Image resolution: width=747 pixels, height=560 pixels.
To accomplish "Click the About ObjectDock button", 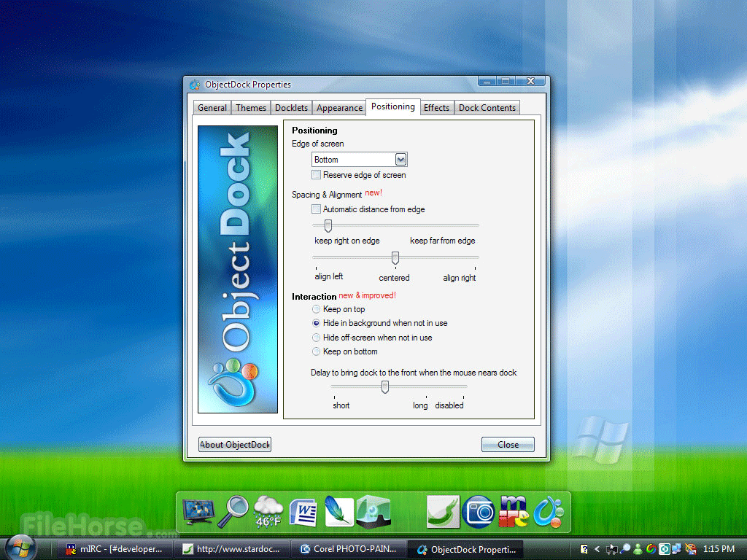I will pos(235,444).
